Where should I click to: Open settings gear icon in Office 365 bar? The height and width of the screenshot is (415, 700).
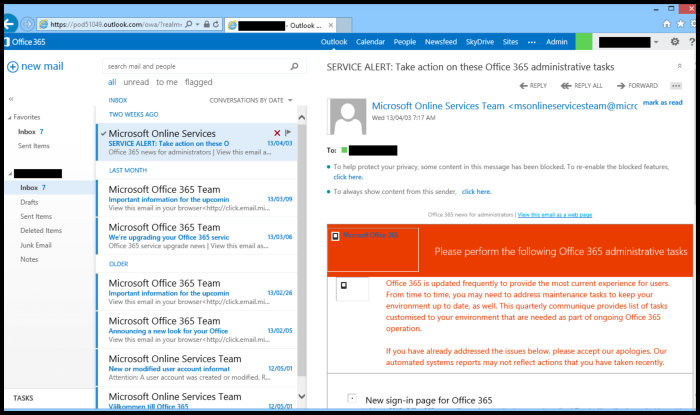point(675,42)
